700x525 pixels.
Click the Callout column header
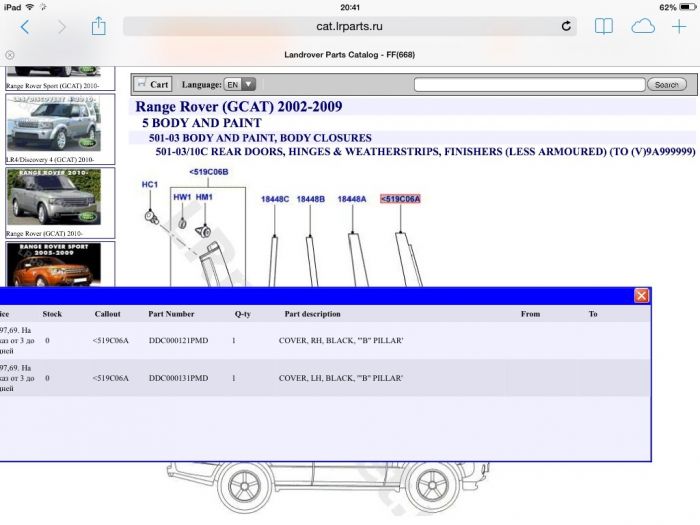click(x=108, y=314)
